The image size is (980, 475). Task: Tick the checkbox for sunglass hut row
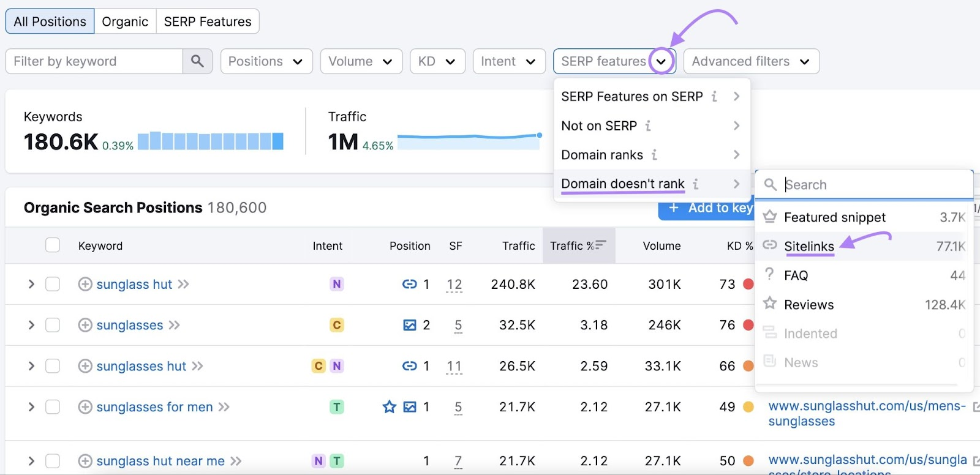[x=53, y=284]
